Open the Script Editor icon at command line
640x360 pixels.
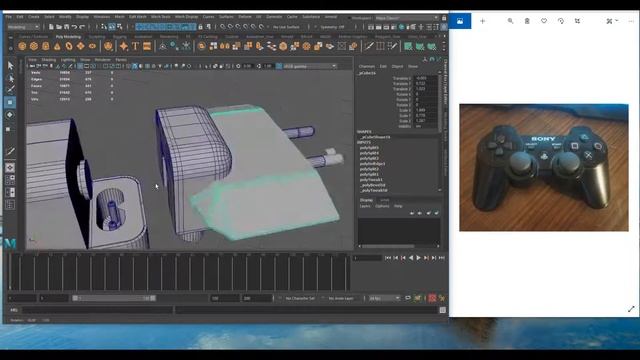click(x=442, y=310)
